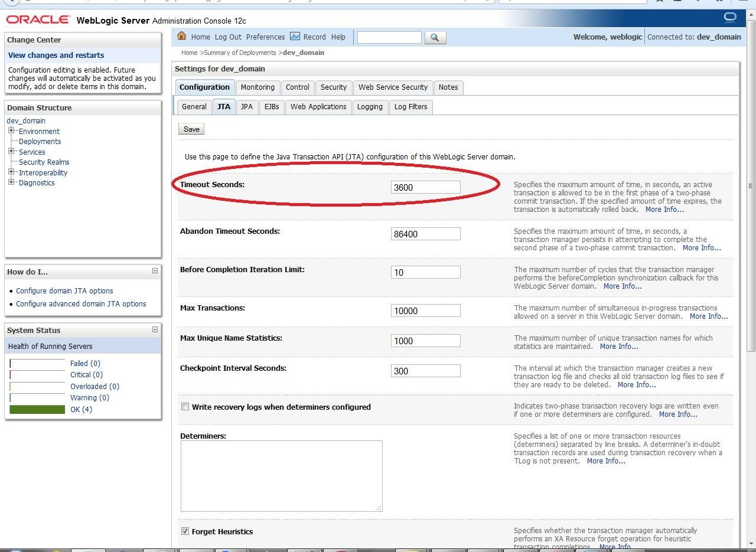Click Checkpoint Interval Seconds field

pyautogui.click(x=425, y=371)
